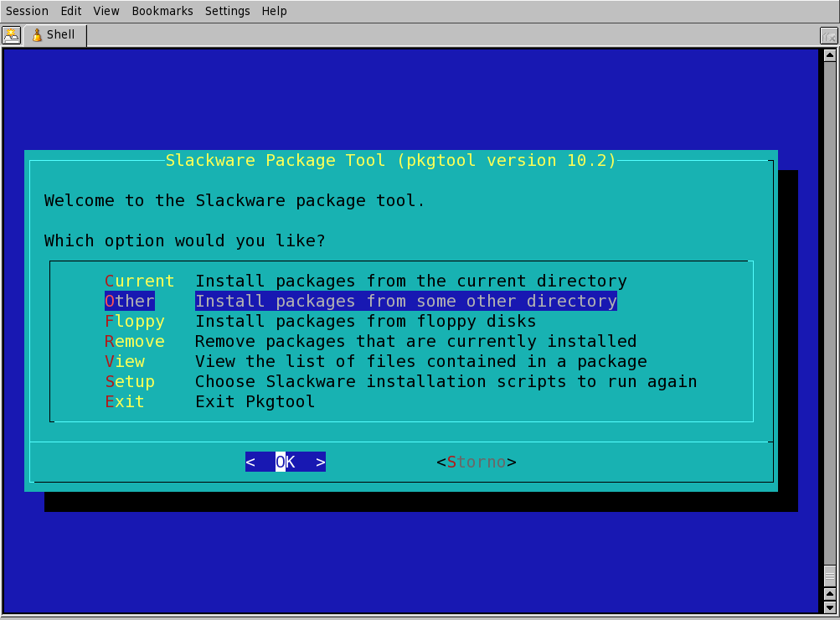Open the Session menu
840x620 pixels.
[27, 11]
